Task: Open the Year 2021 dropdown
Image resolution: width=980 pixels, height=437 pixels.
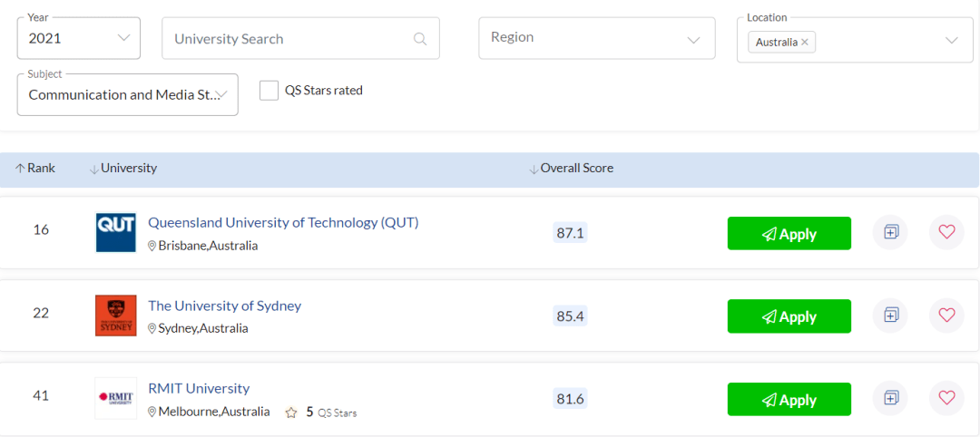Action: 79,38
